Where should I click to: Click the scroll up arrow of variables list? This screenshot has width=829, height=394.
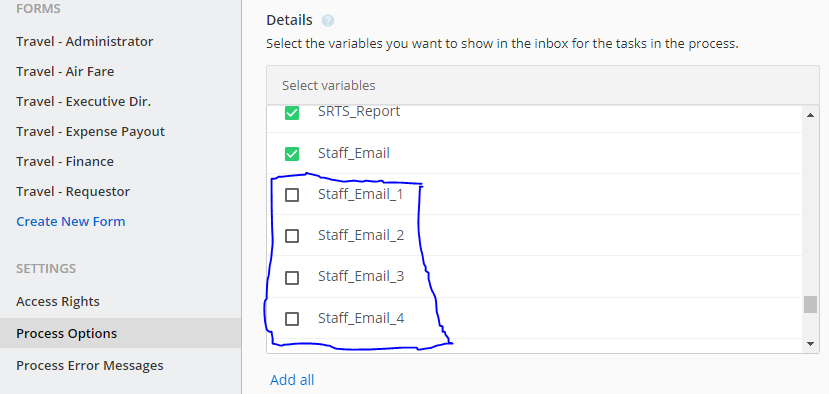810,115
